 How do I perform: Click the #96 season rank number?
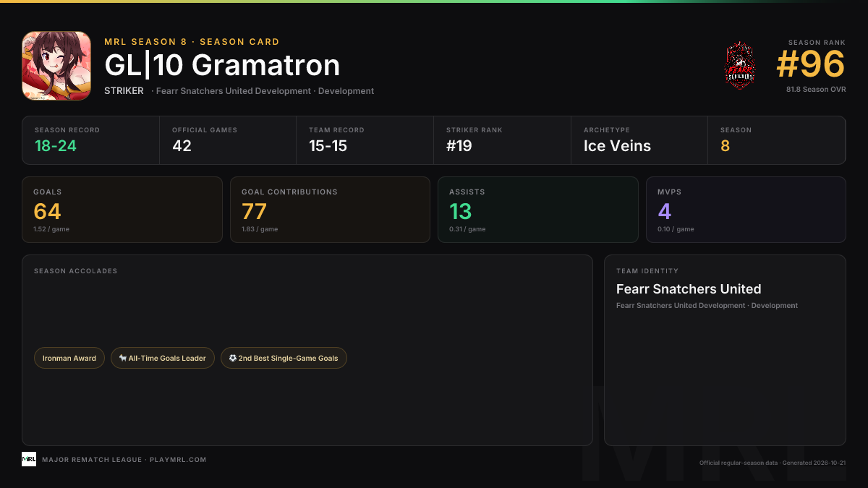(811, 65)
